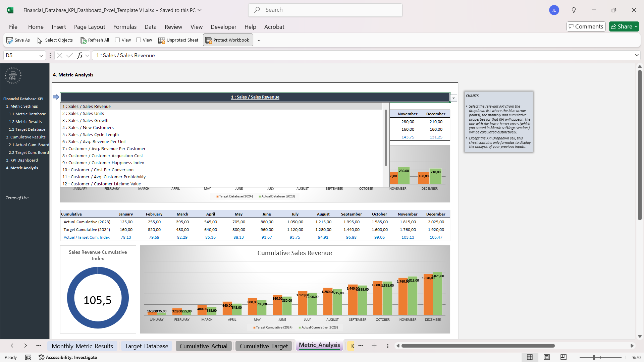Click the zoom level %70
Image resolution: width=644 pixels, height=362 pixels.
click(x=636, y=358)
